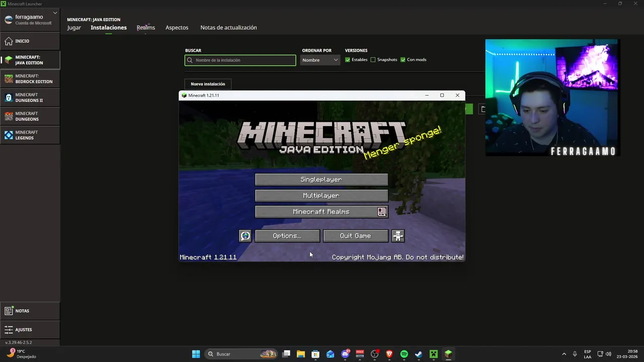Image resolution: width=644 pixels, height=362 pixels.
Task: Click Minecraft 1.21.11 version text
Action: pyautogui.click(x=208, y=257)
